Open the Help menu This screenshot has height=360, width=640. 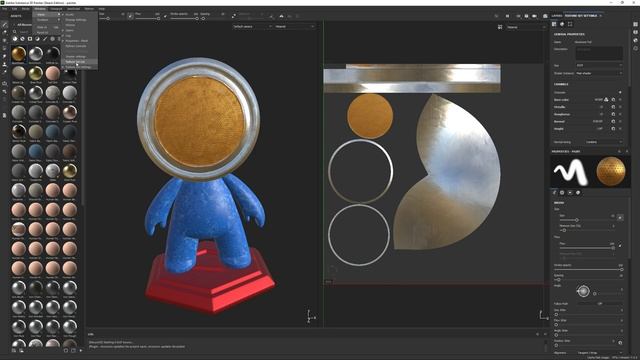point(102,9)
